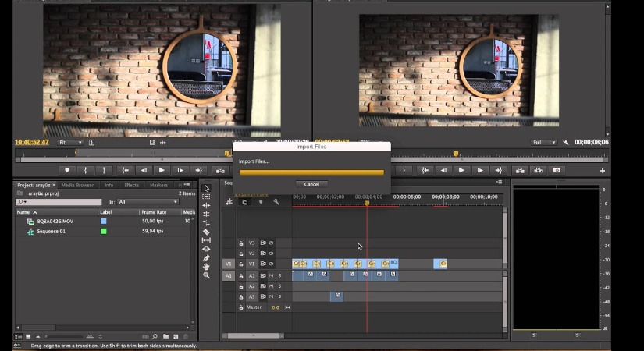
Task: Expand the project search 'In: All' dropdown
Action: [x=148, y=202]
